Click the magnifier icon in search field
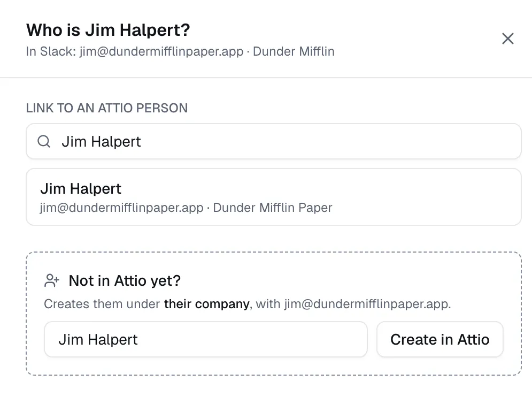This screenshot has width=532, height=396. [44, 141]
